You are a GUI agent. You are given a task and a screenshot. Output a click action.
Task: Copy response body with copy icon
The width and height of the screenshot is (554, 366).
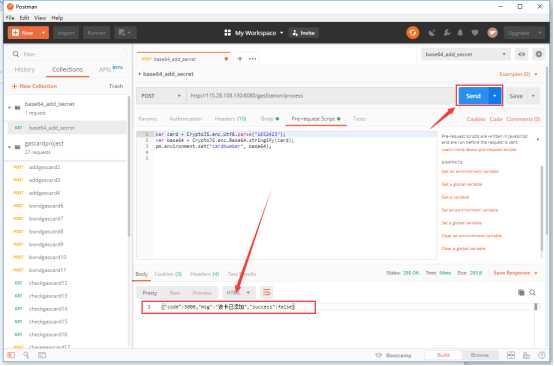tap(521, 292)
